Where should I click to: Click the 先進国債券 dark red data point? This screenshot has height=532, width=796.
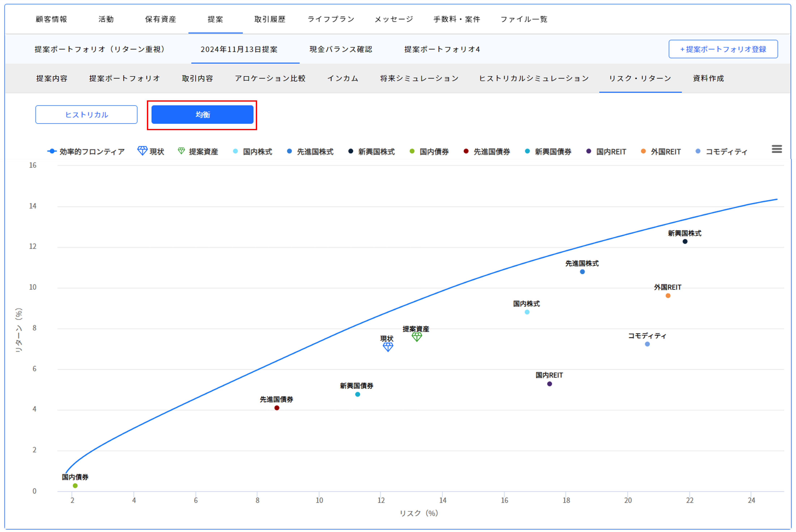(x=277, y=408)
